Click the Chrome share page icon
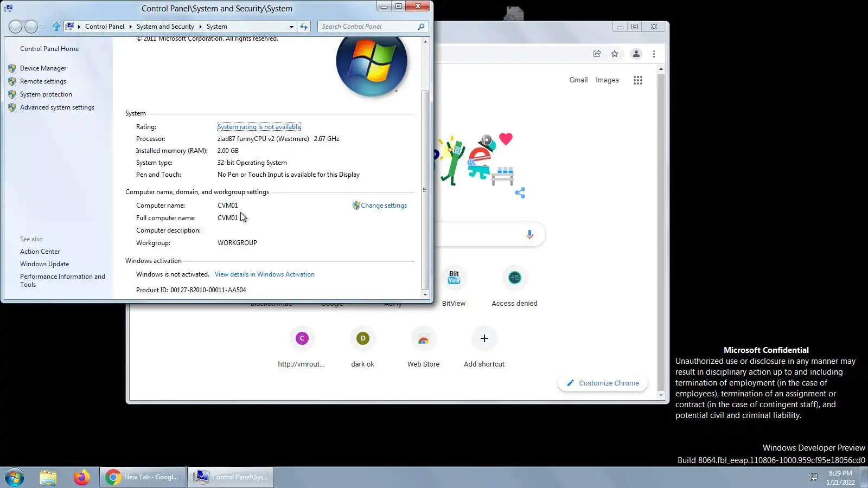The image size is (868, 488). click(x=597, y=54)
